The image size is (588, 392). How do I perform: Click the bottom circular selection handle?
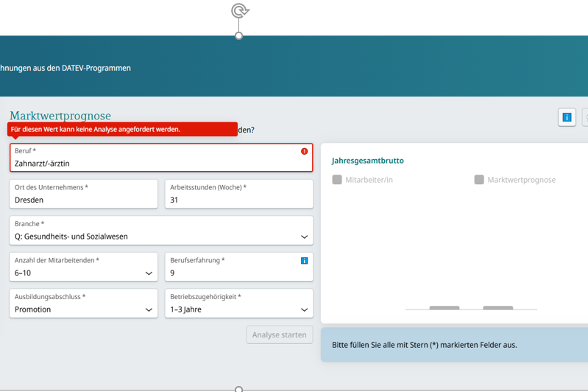pos(238,389)
